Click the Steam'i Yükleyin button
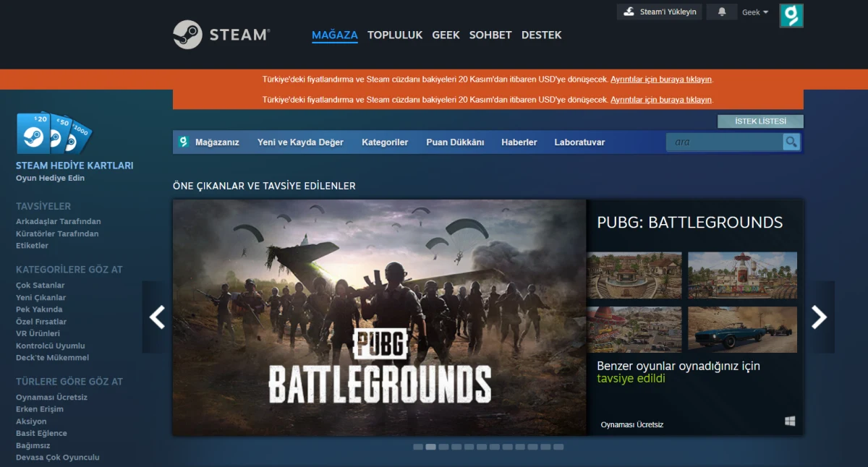Image resolution: width=868 pixels, height=467 pixels. pyautogui.click(x=660, y=12)
